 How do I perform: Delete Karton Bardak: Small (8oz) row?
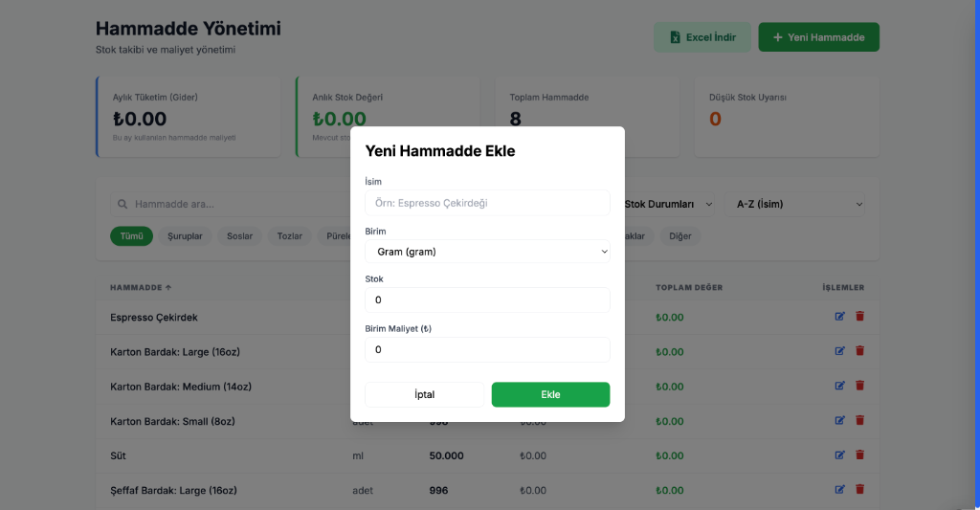pos(859,420)
